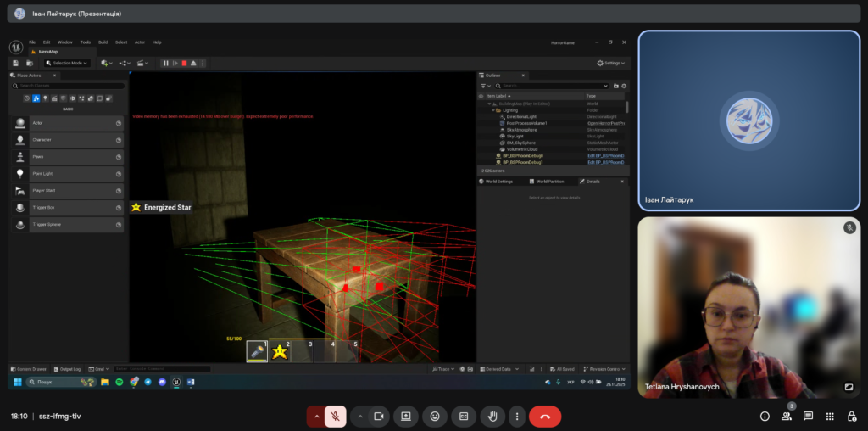This screenshot has width=868, height=431.
Task: Open the Build menu
Action: click(x=103, y=42)
